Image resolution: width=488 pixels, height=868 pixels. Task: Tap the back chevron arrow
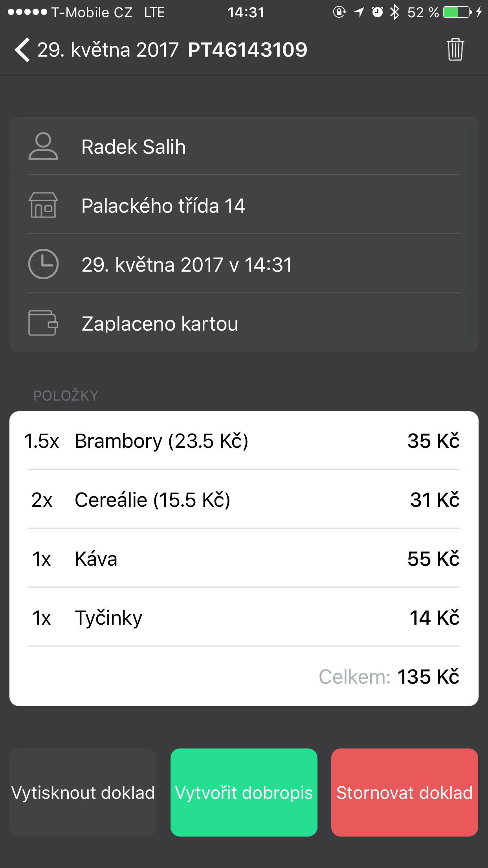point(22,50)
